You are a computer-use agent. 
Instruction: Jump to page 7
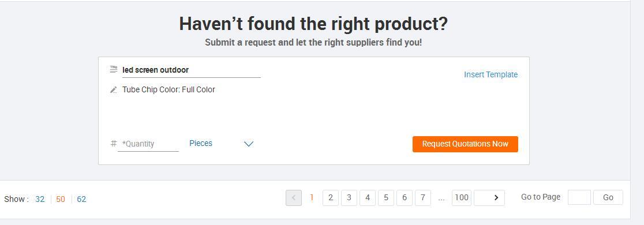tap(422, 198)
